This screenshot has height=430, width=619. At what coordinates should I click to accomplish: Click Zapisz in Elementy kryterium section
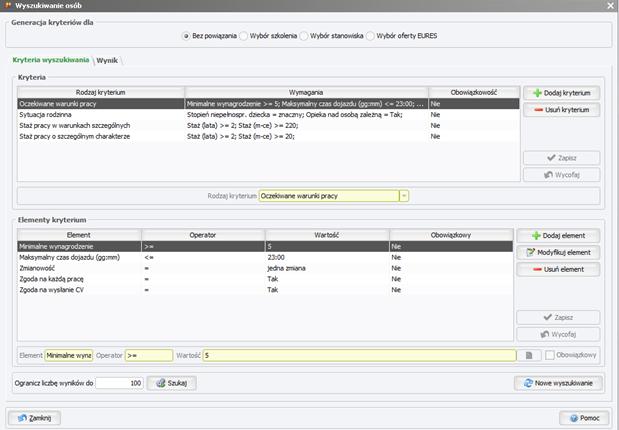pos(558,317)
